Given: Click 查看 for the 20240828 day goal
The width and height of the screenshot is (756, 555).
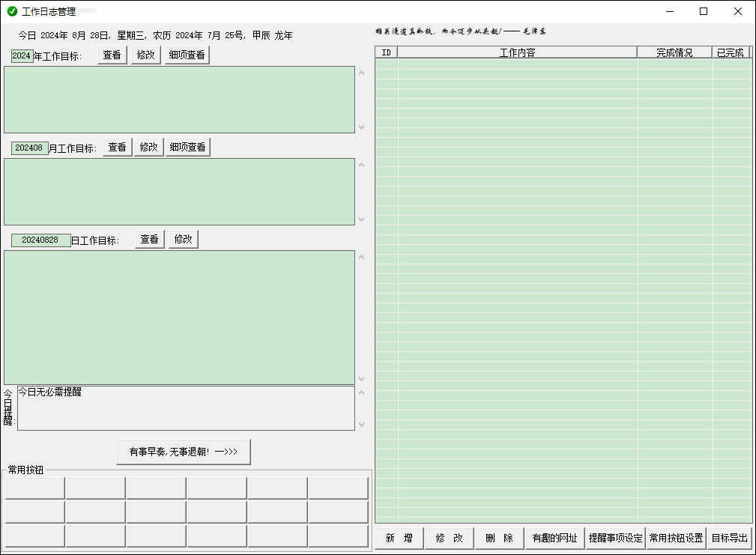Looking at the screenshot, I should tap(149, 238).
